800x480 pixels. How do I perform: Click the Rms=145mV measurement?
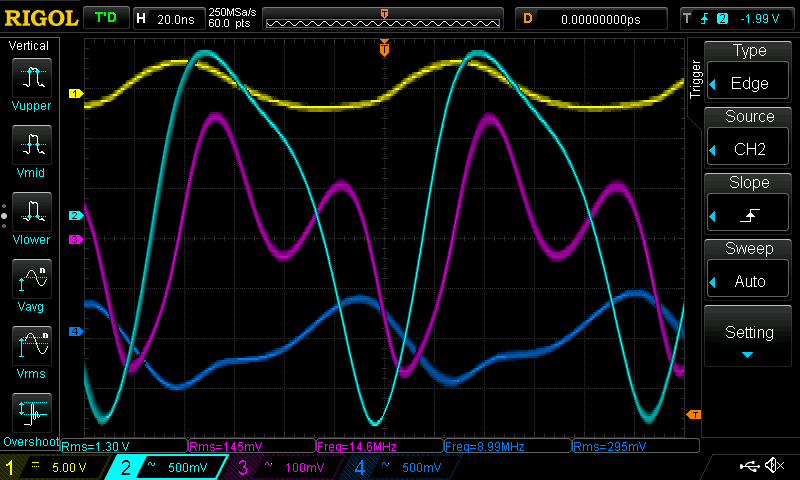pos(252,446)
